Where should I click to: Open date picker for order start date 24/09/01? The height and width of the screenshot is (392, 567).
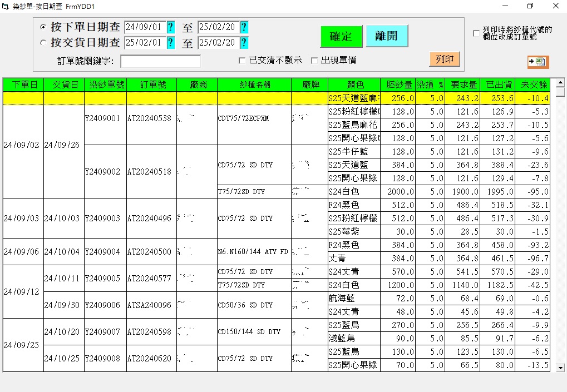pos(171,27)
